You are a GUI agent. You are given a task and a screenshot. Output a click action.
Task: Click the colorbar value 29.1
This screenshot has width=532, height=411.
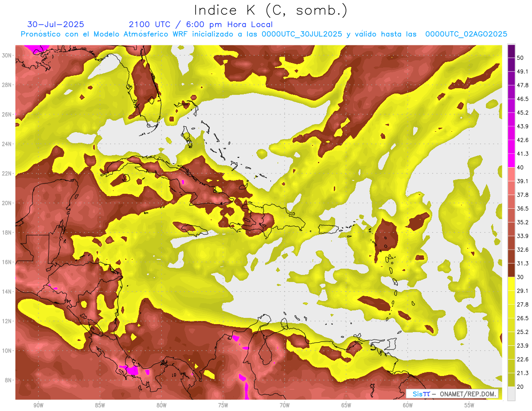click(522, 291)
